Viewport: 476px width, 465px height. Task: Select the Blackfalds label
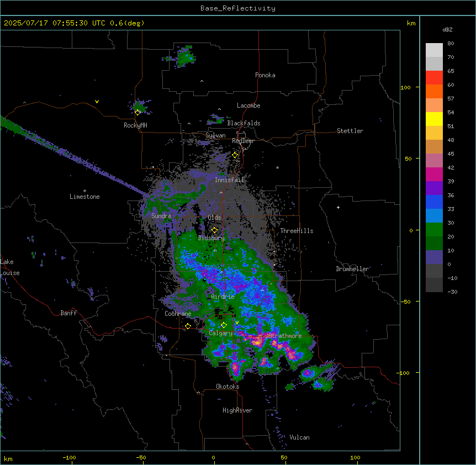(244, 123)
